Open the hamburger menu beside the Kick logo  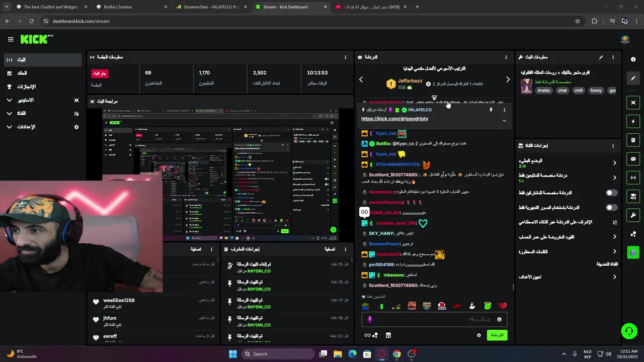pyautogui.click(x=11, y=39)
